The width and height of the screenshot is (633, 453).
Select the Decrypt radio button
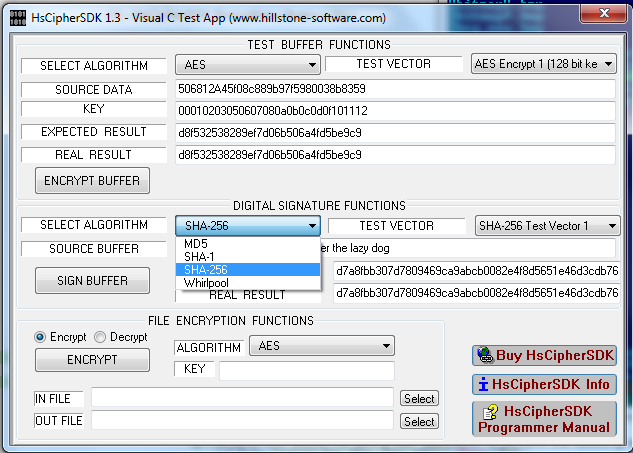click(100, 337)
